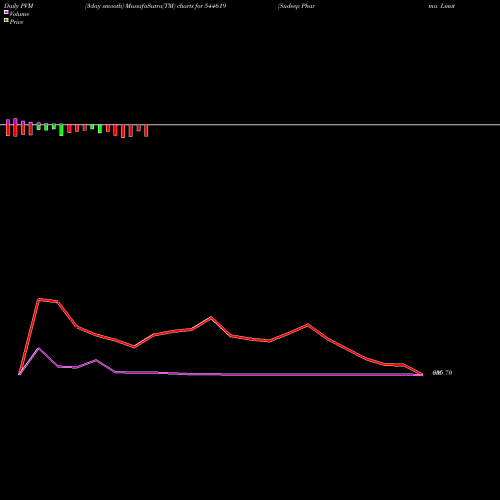This screenshot has height=500, width=500.
Task: Click the purple Volume legend swatch
Action: (x=6, y=12)
